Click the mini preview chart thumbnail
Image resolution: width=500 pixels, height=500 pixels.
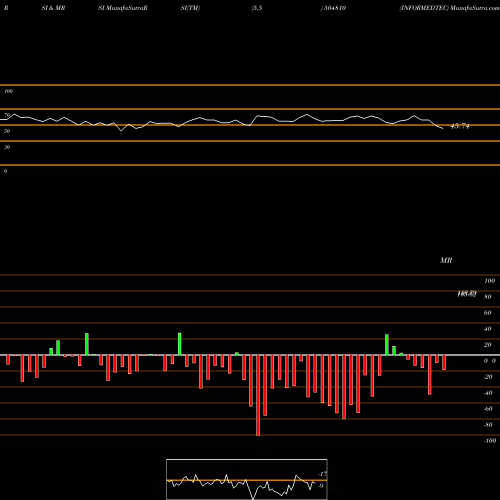coord(247,479)
